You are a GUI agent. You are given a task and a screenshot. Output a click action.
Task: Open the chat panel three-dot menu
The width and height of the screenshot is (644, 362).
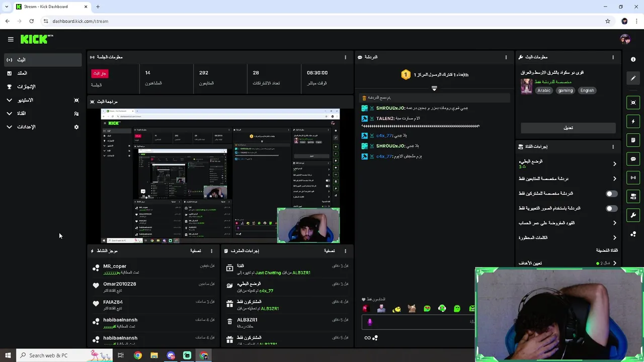click(506, 57)
